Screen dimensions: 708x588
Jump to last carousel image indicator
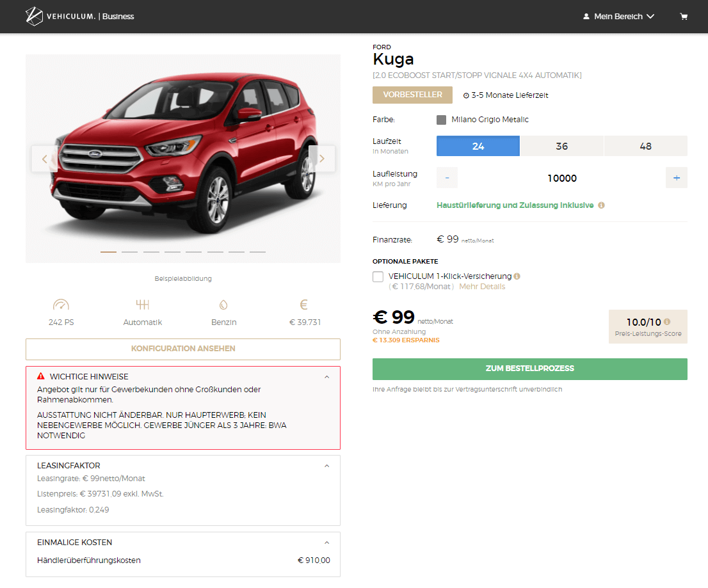click(x=258, y=252)
